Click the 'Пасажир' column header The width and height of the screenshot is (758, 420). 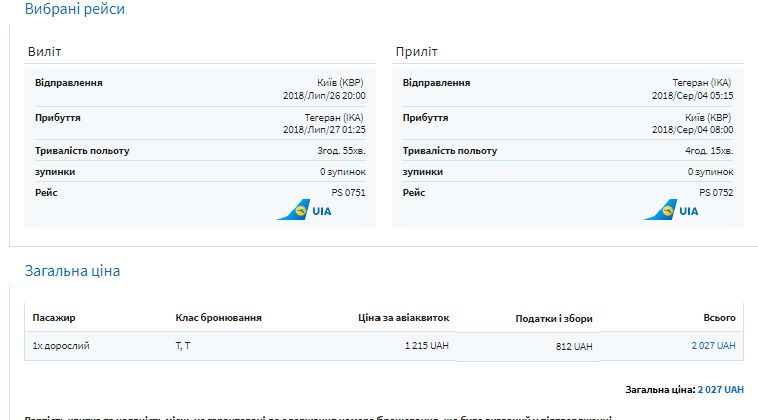tap(54, 318)
